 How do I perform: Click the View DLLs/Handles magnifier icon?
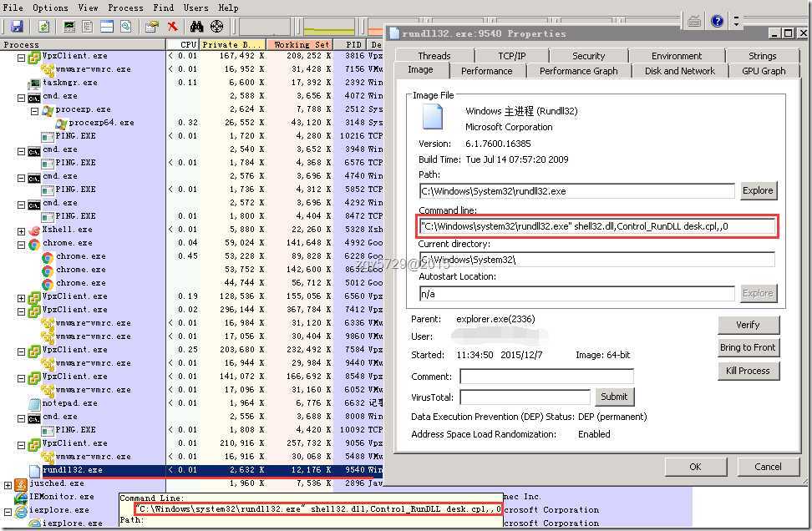coord(126,26)
